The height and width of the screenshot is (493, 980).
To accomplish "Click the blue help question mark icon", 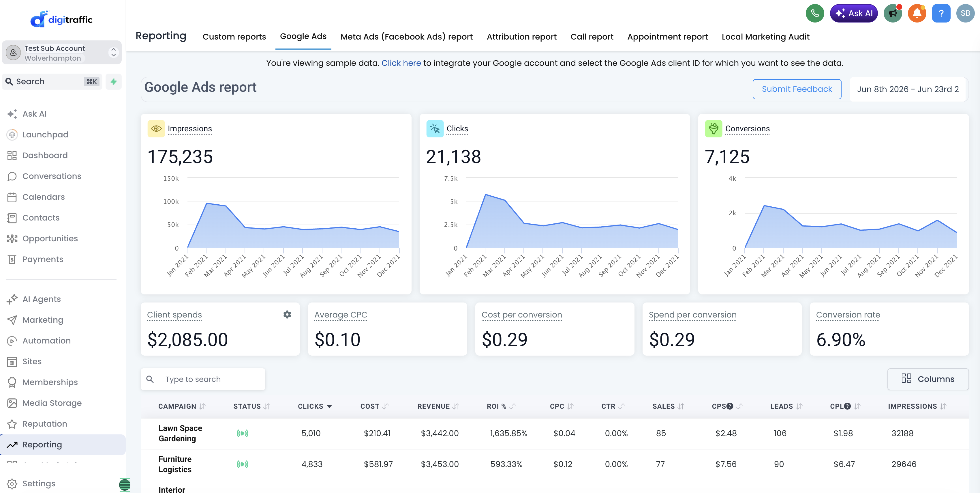I will [x=941, y=14].
